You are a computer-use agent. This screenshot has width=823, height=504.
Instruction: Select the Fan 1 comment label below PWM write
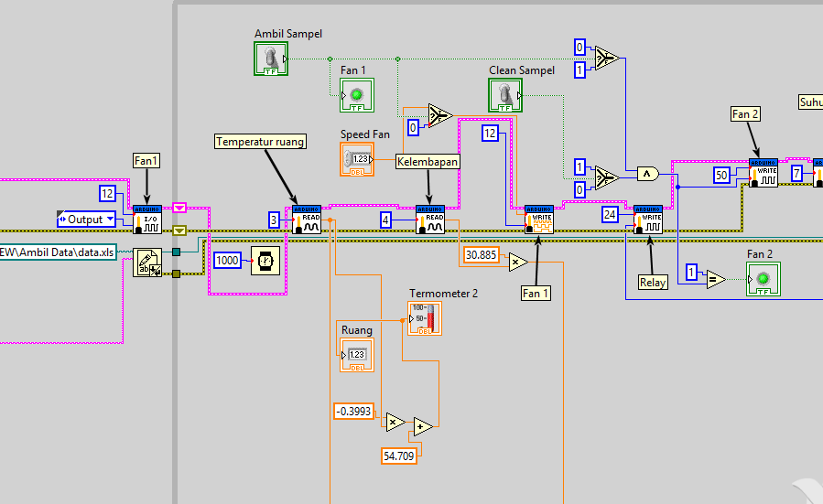(536, 294)
